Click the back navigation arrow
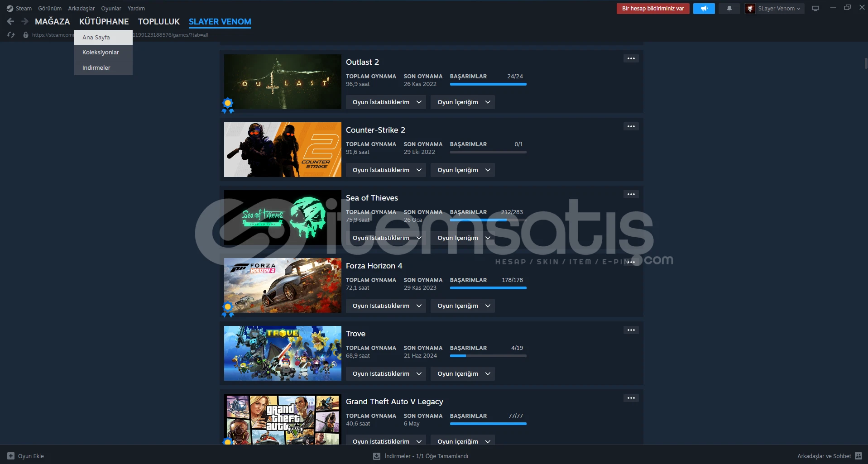Screen dimensions: 868x464 point(10,21)
